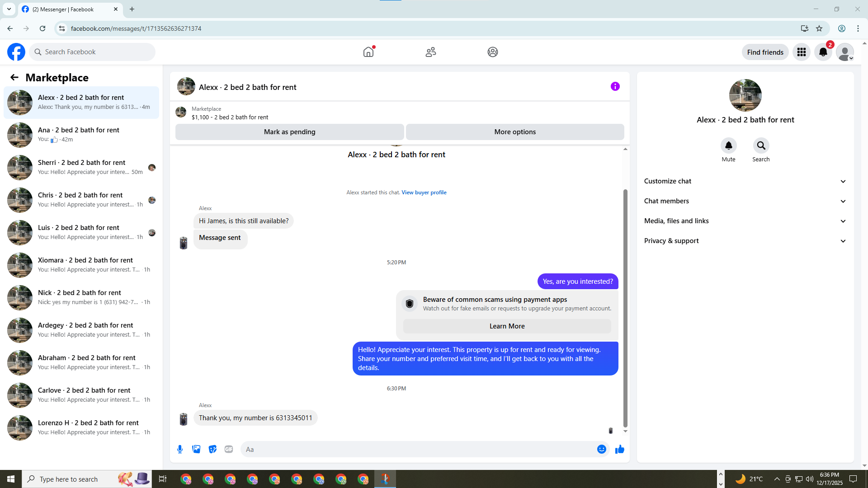This screenshot has height=488, width=868.
Task: Click the purple conversation info icon
Action: point(615,86)
